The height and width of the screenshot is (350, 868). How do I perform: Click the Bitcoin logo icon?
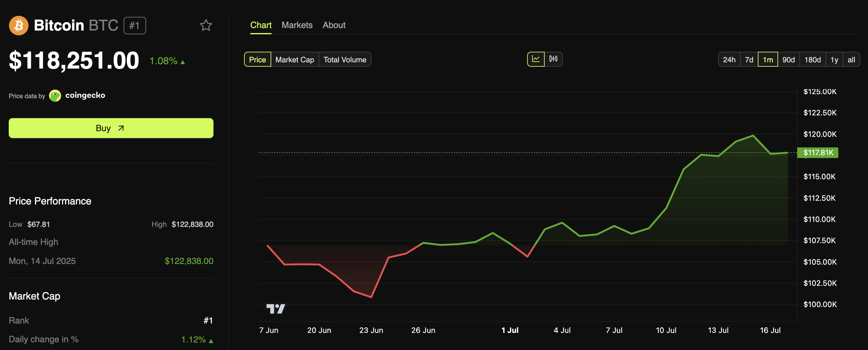point(18,26)
